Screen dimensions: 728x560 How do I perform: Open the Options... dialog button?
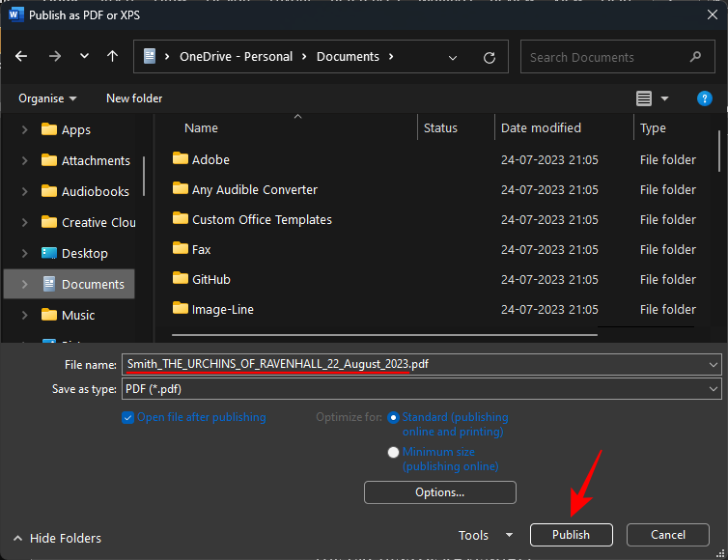pos(439,492)
